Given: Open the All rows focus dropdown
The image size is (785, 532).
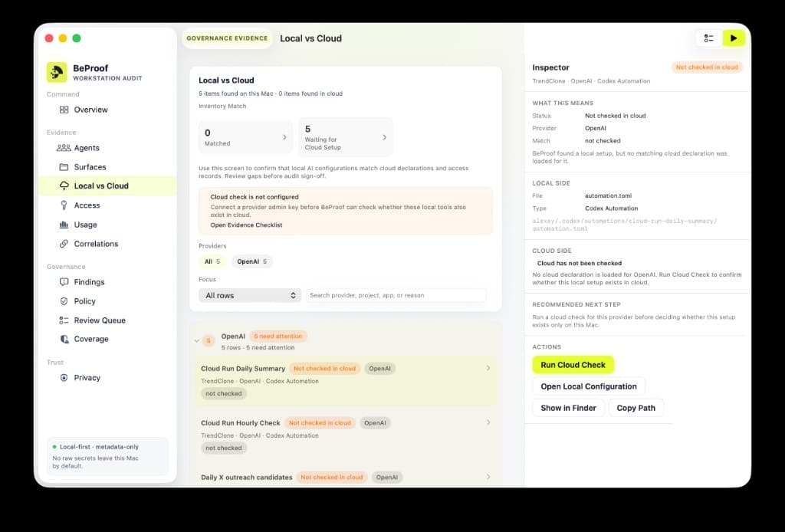Looking at the screenshot, I should click(x=250, y=295).
